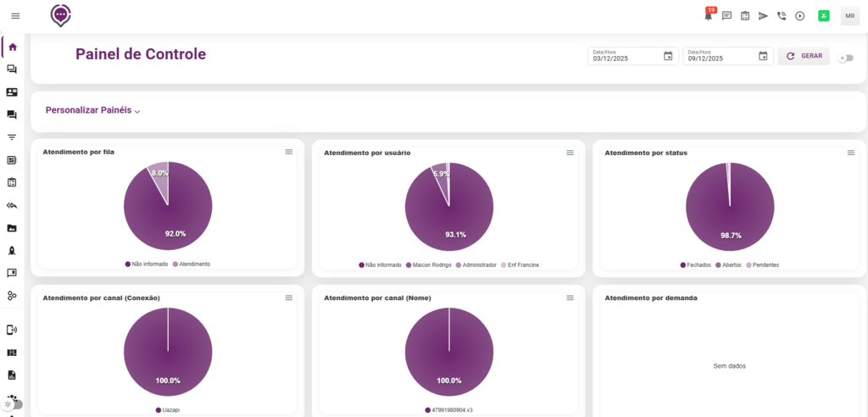Click the green user status icon

(823, 15)
